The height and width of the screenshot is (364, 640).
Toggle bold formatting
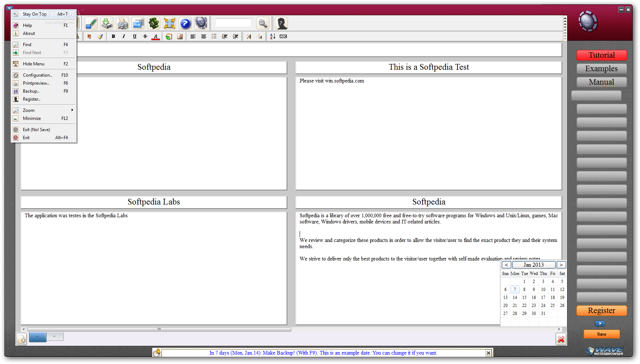click(x=113, y=36)
